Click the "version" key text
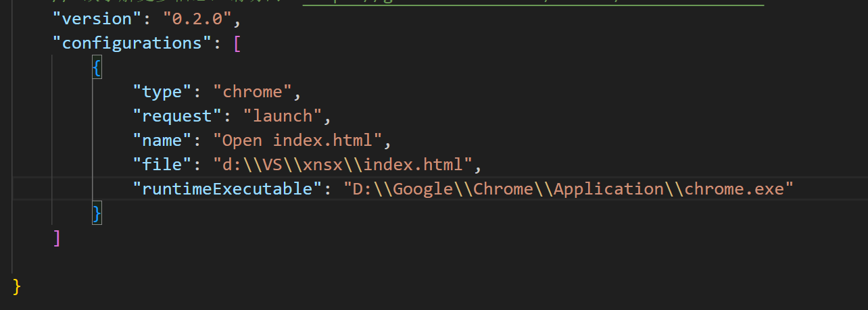 click(97, 19)
